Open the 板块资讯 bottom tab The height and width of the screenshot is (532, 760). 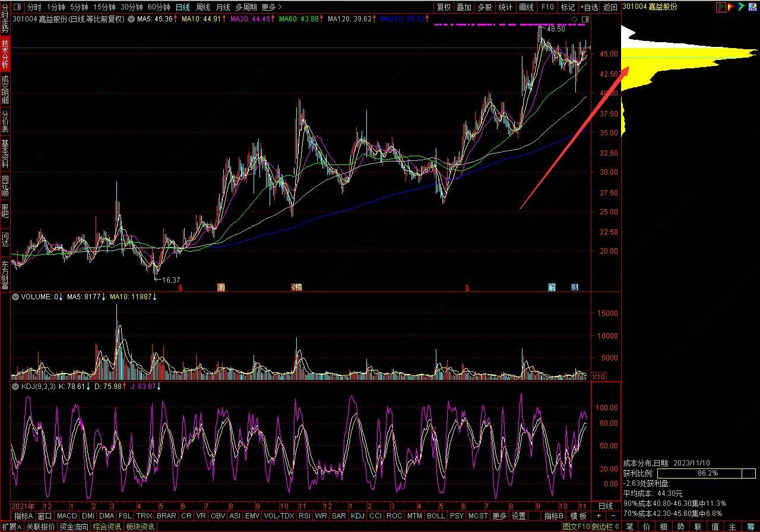pos(141,527)
